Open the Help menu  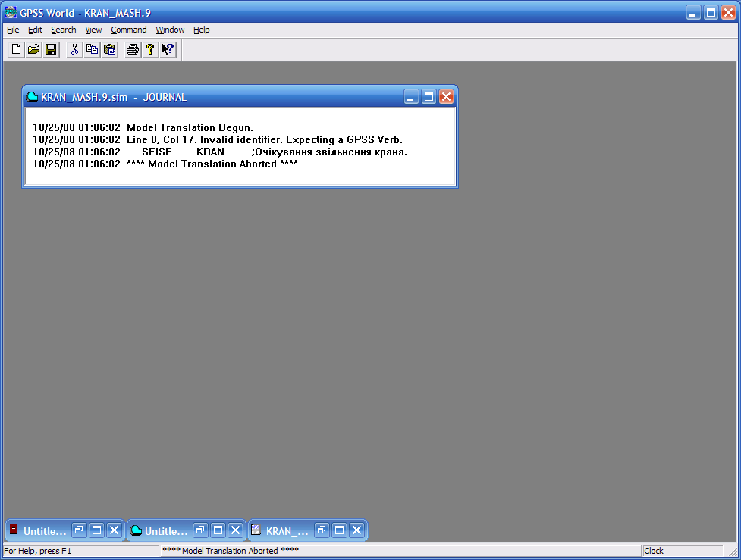(201, 30)
